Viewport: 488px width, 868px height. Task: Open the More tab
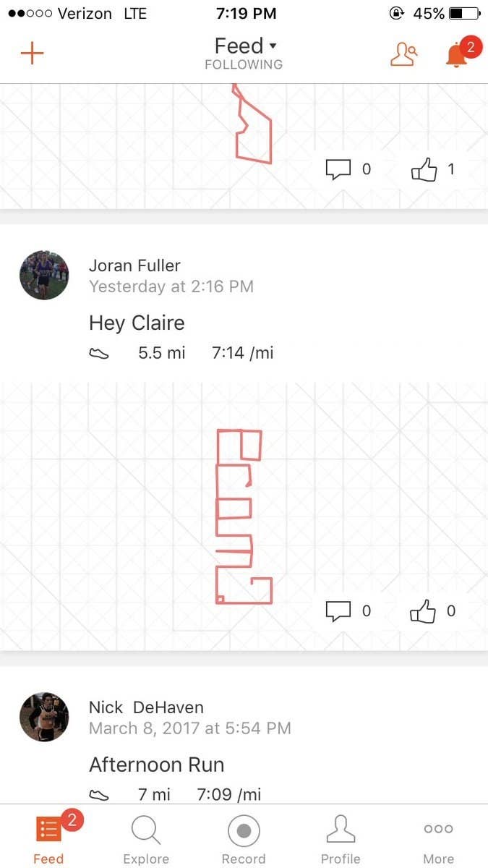438,839
